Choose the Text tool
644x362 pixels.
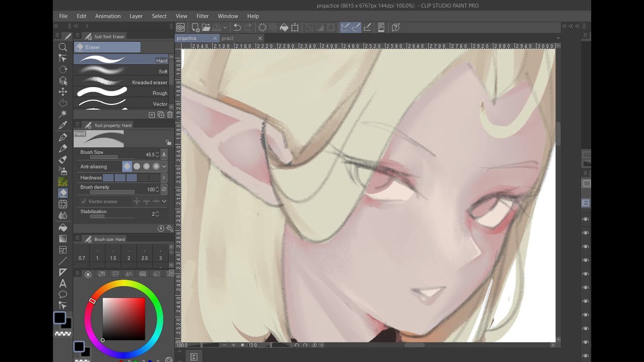tap(63, 284)
